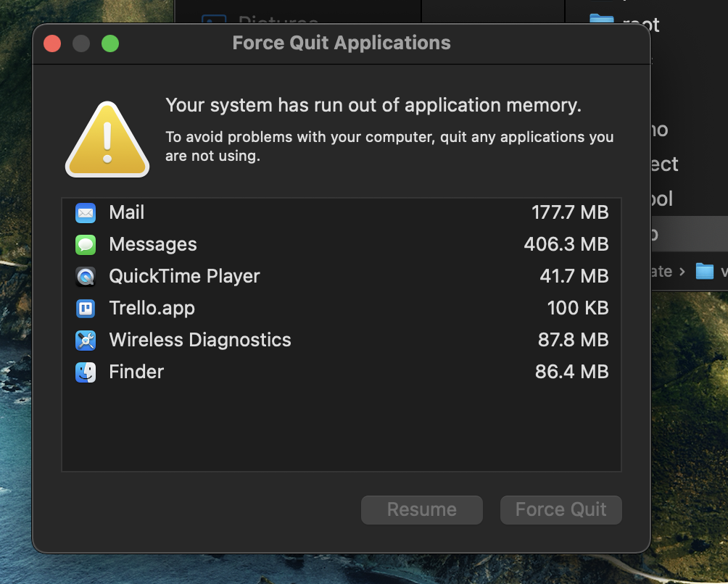Click the Mail app envelope icon

click(86, 213)
